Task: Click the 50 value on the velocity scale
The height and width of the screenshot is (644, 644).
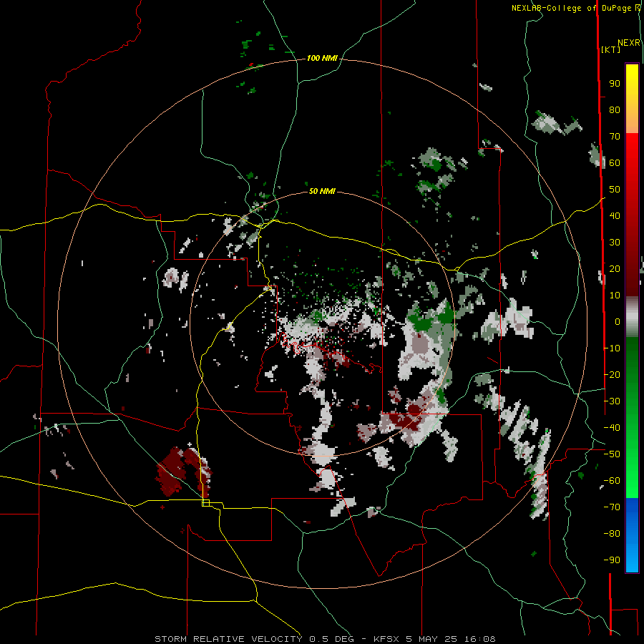Action: [x=615, y=190]
